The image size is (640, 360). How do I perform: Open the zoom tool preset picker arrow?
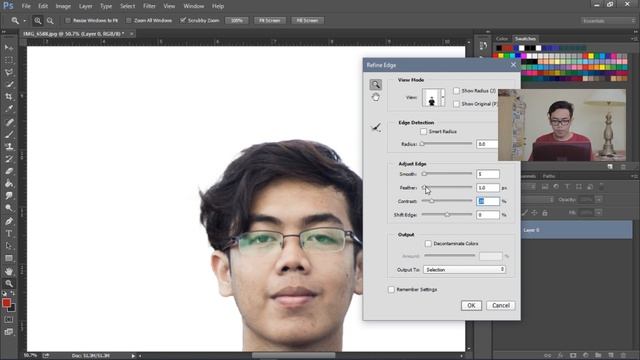(x=24, y=20)
